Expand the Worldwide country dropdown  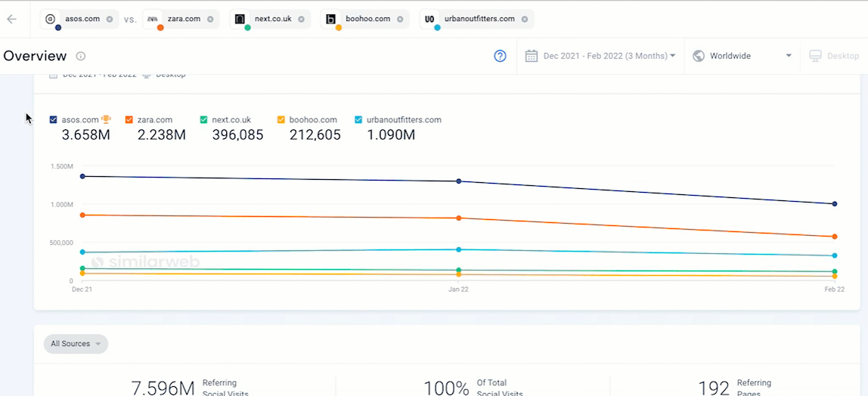pos(742,56)
